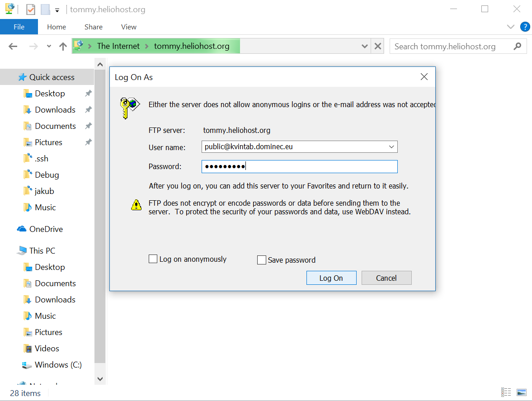532x401 pixels.
Task: Open the recent locations dropdown arrow
Action: pyautogui.click(x=49, y=46)
